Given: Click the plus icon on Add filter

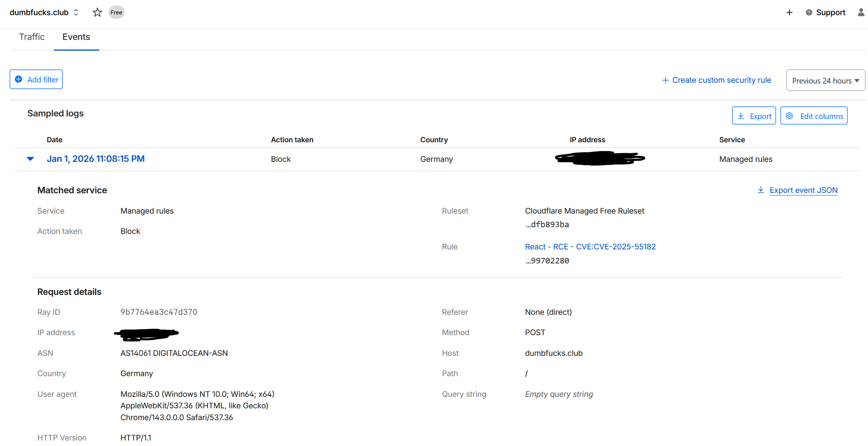Looking at the screenshot, I should (18, 79).
